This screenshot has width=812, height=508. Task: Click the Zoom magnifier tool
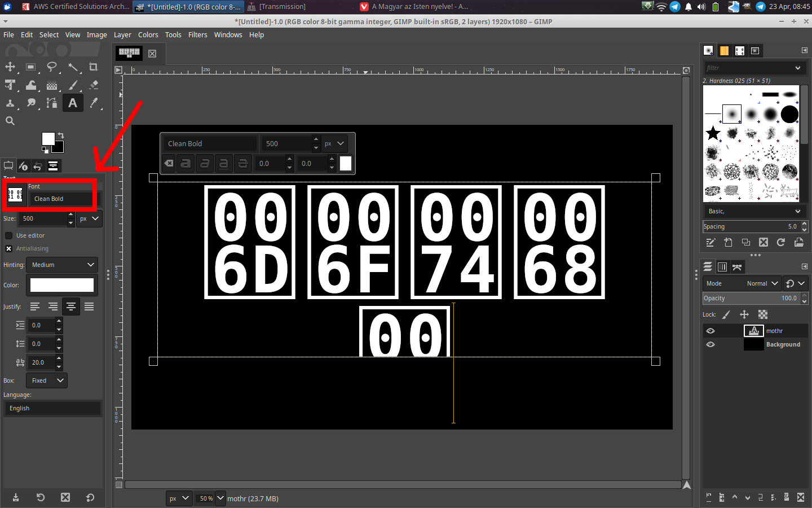click(x=10, y=121)
